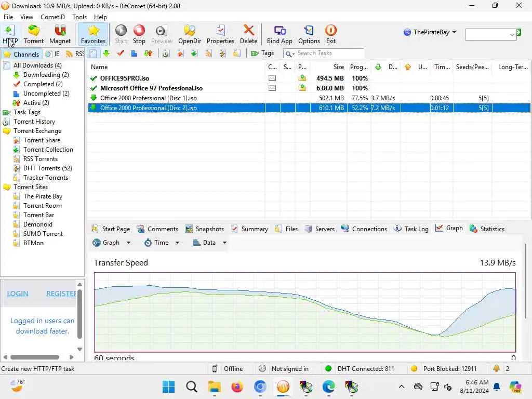The image size is (532, 399).
Task: Toggle the Favorites panel button
Action: coord(93,34)
